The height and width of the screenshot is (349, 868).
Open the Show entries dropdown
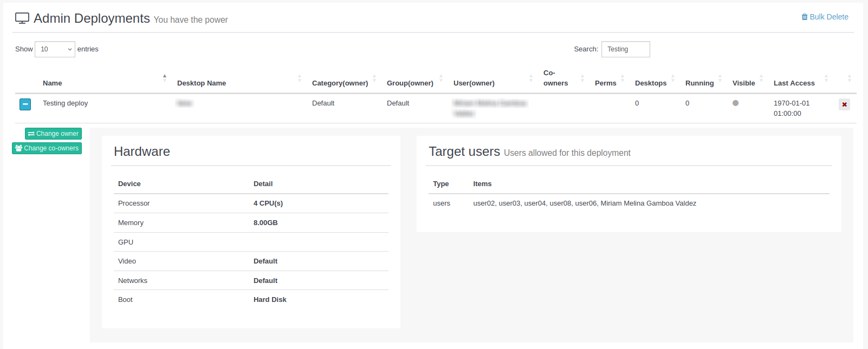point(55,49)
